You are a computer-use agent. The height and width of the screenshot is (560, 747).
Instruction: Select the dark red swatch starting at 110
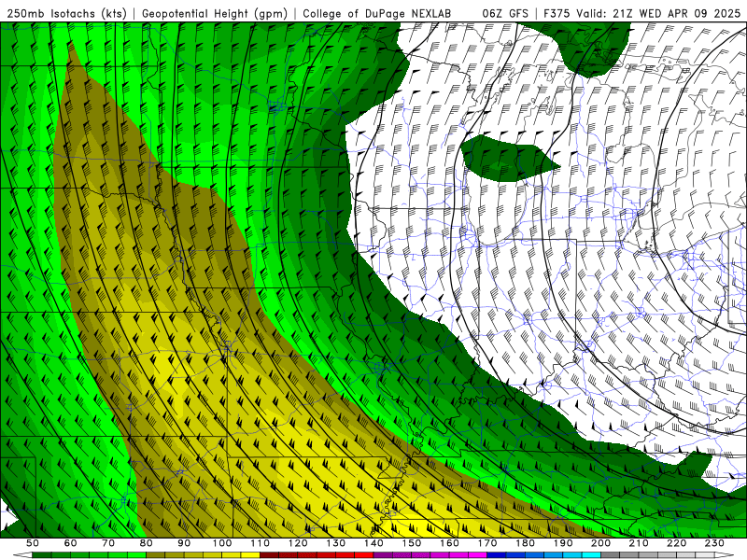pyautogui.click(x=269, y=555)
